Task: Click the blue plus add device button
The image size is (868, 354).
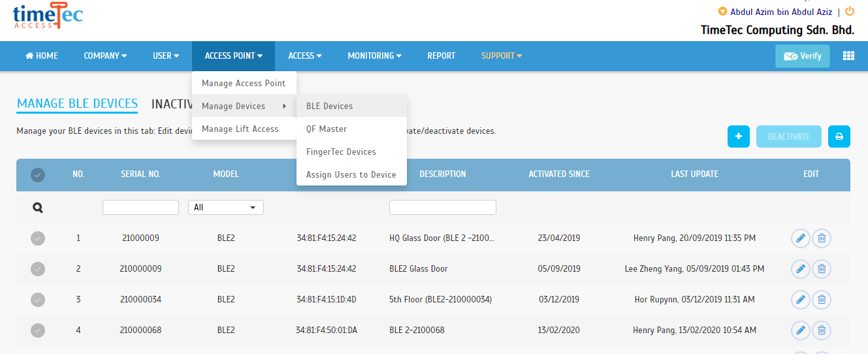Action: pos(739,137)
